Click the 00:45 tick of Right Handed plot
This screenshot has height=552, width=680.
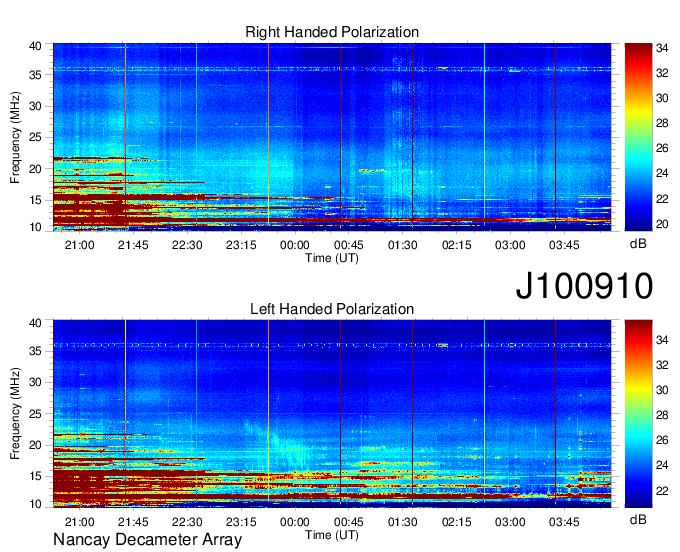pyautogui.click(x=349, y=245)
